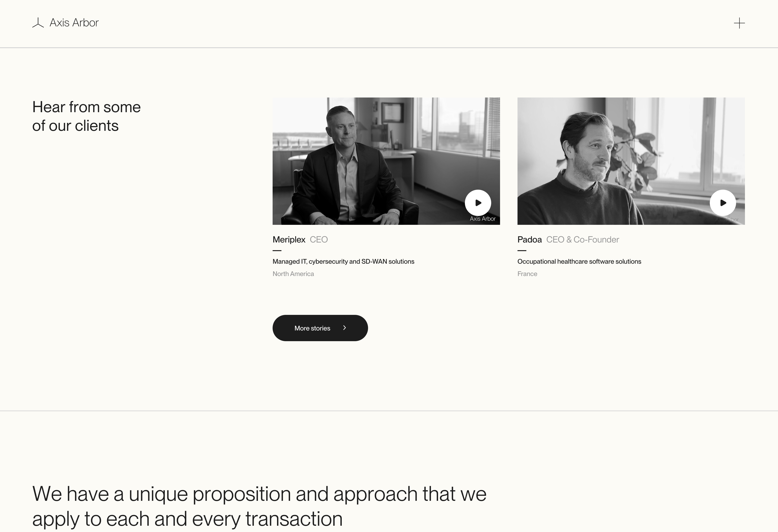Play the Padoa co-founder video
Screen dimensions: 778x532
[723, 203]
